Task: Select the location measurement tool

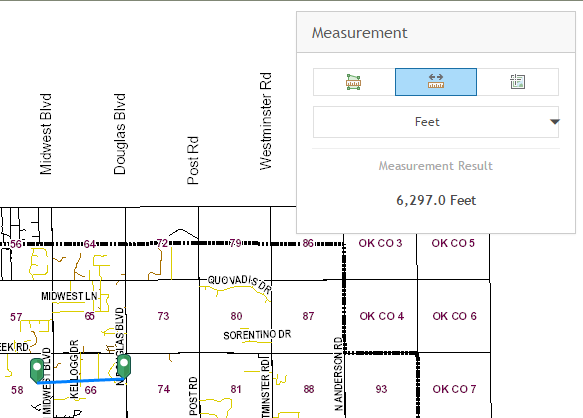Action: pos(518,82)
